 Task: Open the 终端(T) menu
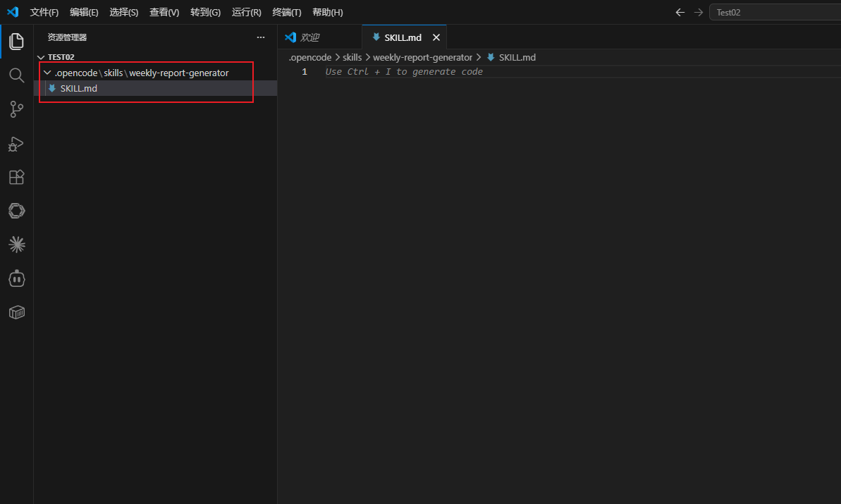coord(287,12)
